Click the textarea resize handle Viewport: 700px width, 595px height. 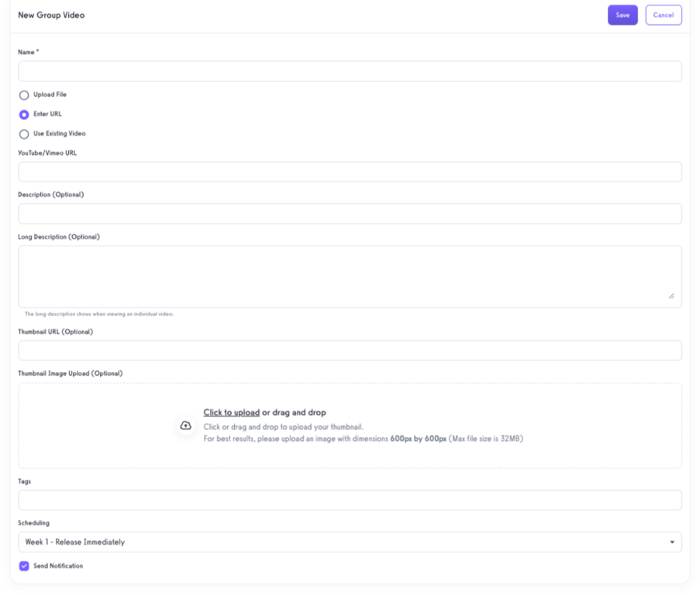click(671, 295)
